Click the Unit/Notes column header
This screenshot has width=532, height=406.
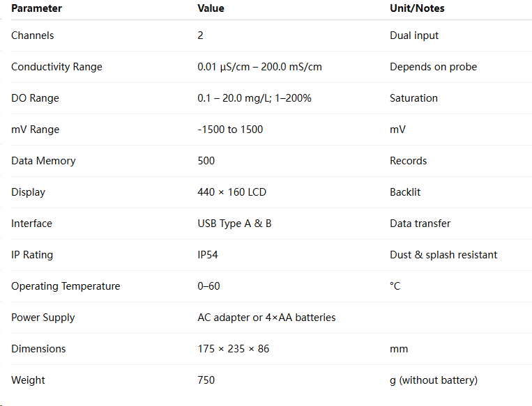pos(417,8)
